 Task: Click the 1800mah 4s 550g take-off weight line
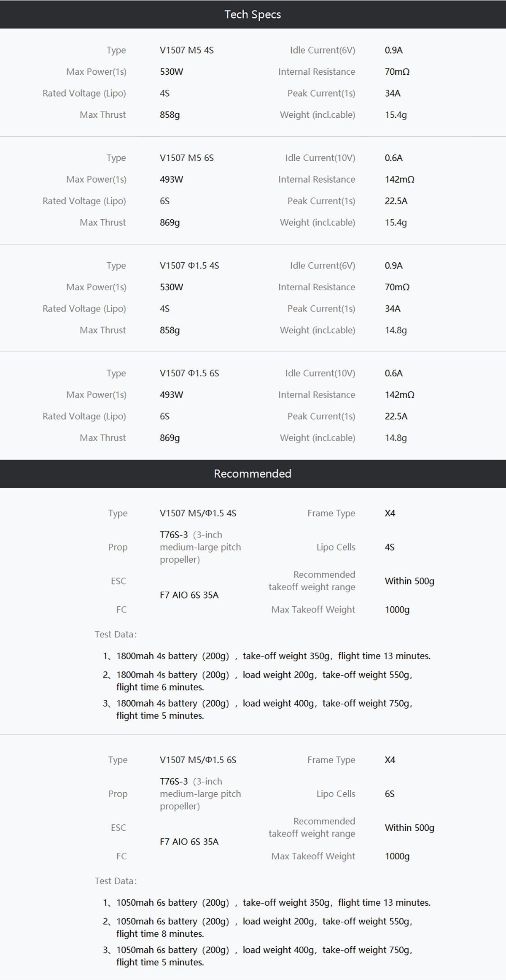[264, 675]
